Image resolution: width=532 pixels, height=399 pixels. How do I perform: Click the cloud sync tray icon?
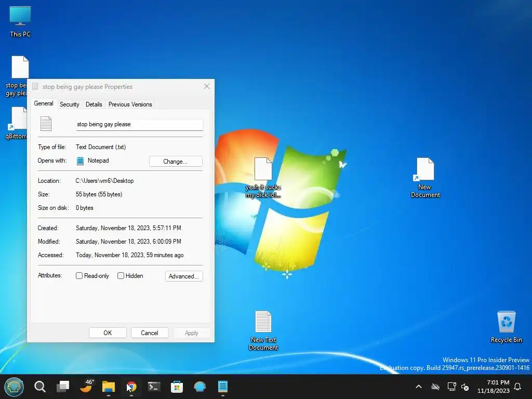435,387
